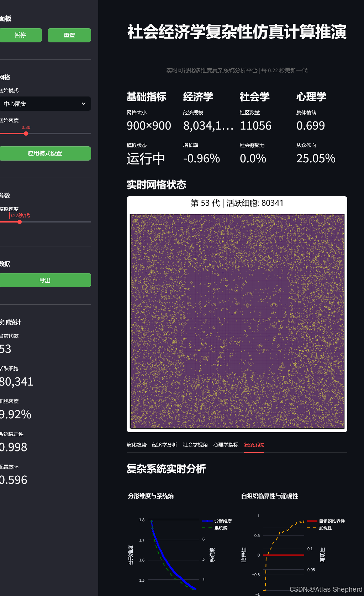Click the 实时网格状态 heading
This screenshot has width=364, height=596.
tap(157, 184)
